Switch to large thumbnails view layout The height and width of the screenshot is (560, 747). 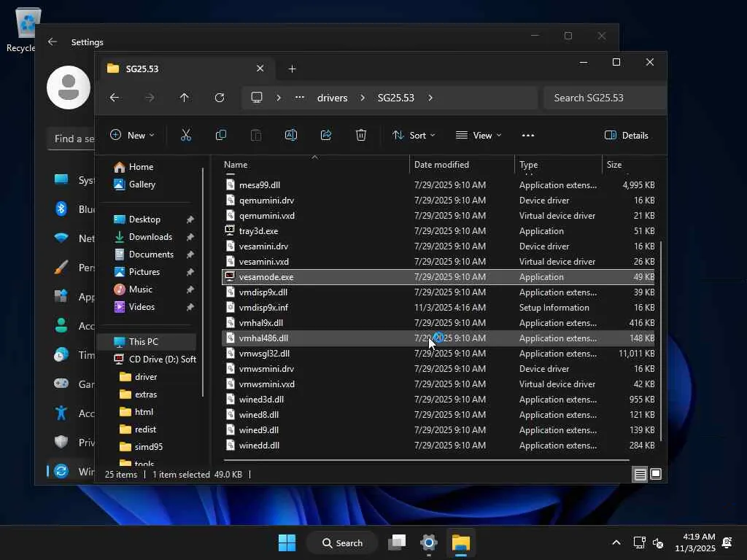(x=656, y=475)
